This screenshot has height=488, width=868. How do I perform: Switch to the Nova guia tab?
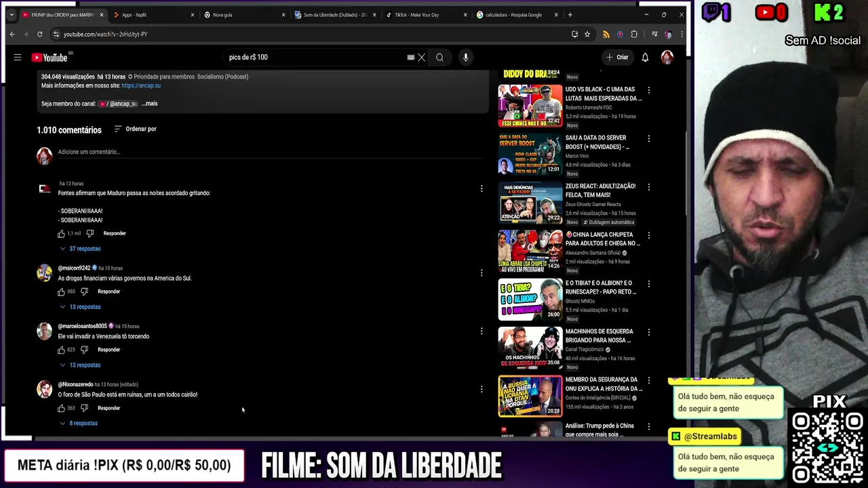click(x=244, y=14)
